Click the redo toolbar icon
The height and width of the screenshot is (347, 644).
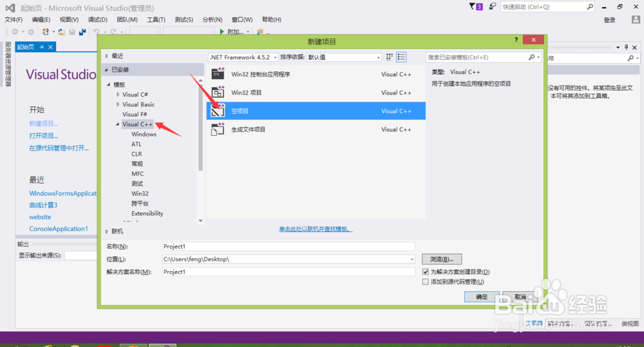point(113,32)
